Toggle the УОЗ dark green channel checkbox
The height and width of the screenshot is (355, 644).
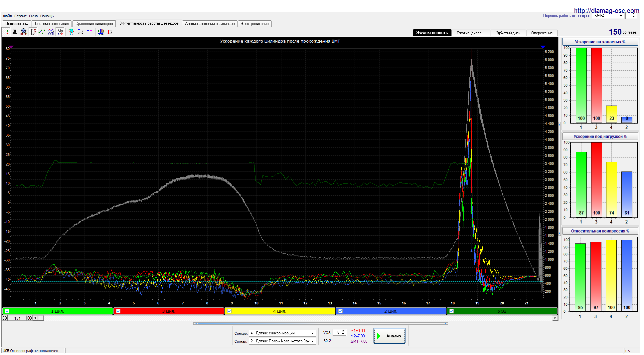(x=451, y=311)
